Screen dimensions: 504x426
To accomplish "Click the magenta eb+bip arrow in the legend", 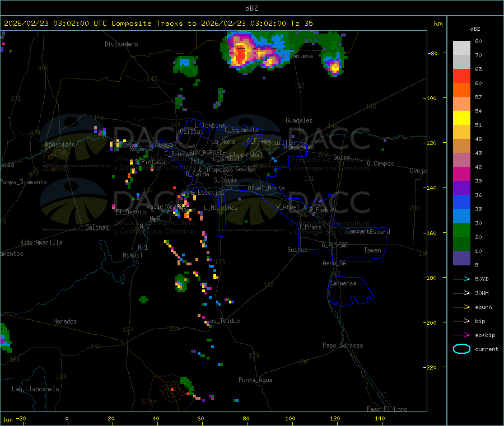I will [461, 335].
